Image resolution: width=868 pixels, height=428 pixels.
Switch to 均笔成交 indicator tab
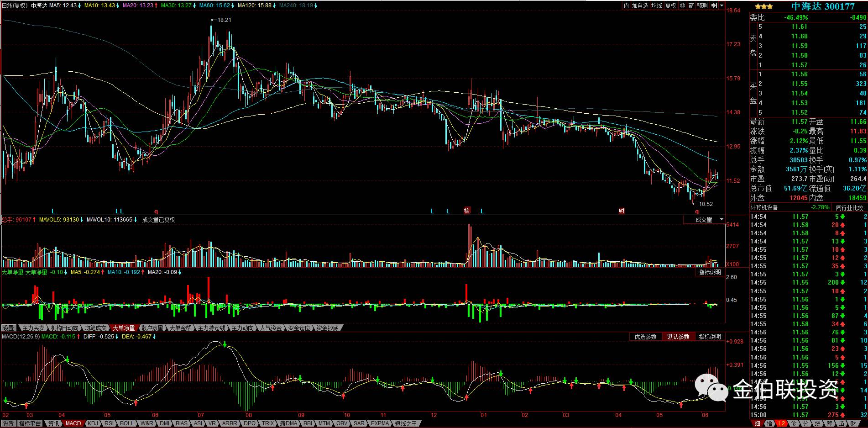tap(95, 328)
